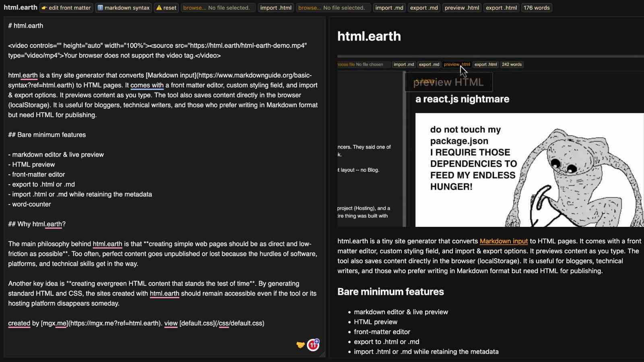Click the '## Bare minimum features' line in editor
The image size is (644, 362).
[47, 135]
